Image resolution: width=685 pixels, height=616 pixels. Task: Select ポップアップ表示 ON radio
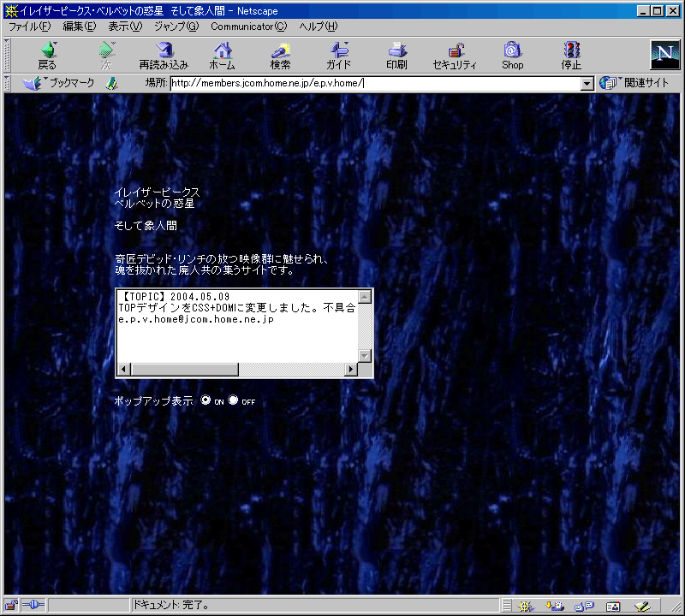(x=205, y=400)
